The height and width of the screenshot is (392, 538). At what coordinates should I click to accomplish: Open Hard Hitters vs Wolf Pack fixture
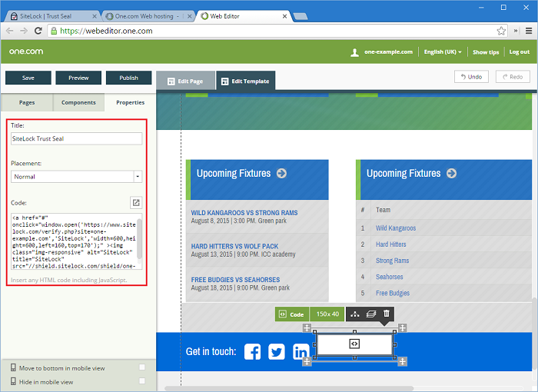pyautogui.click(x=234, y=247)
